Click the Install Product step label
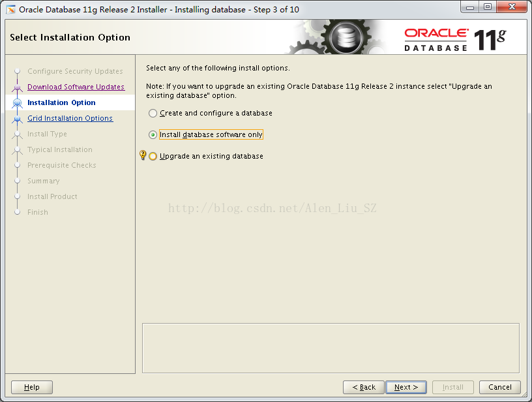 [x=52, y=196]
